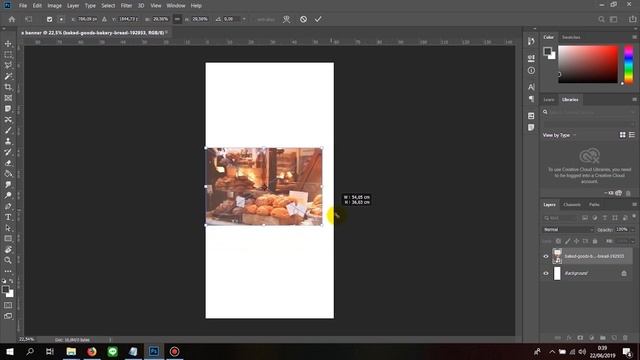Select the Rectangle shape tool
Image resolution: width=640 pixels, height=360 pixels.
click(x=8, y=239)
